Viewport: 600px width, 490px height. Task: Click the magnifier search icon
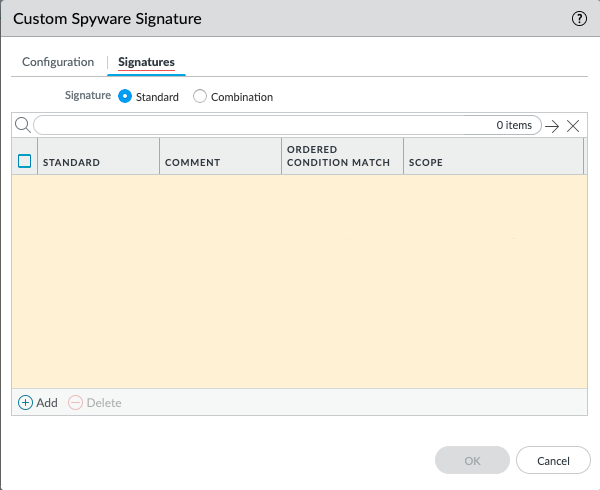coord(22,125)
